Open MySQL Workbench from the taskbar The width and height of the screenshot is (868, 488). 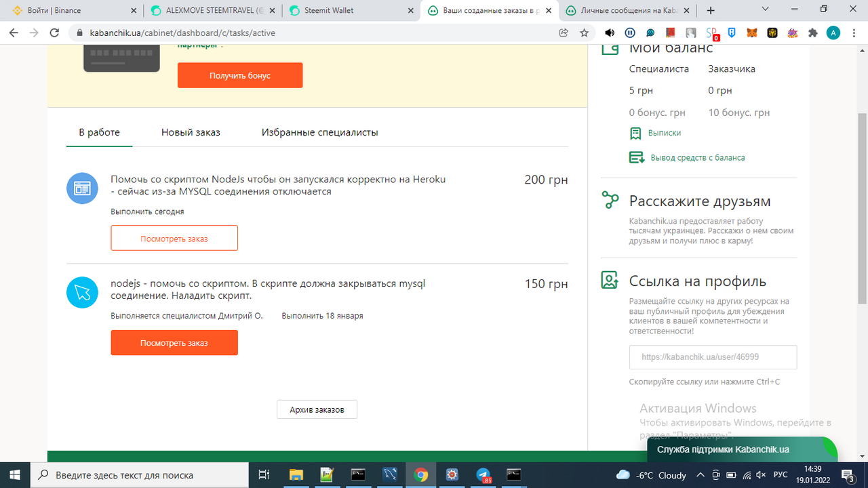(x=389, y=474)
